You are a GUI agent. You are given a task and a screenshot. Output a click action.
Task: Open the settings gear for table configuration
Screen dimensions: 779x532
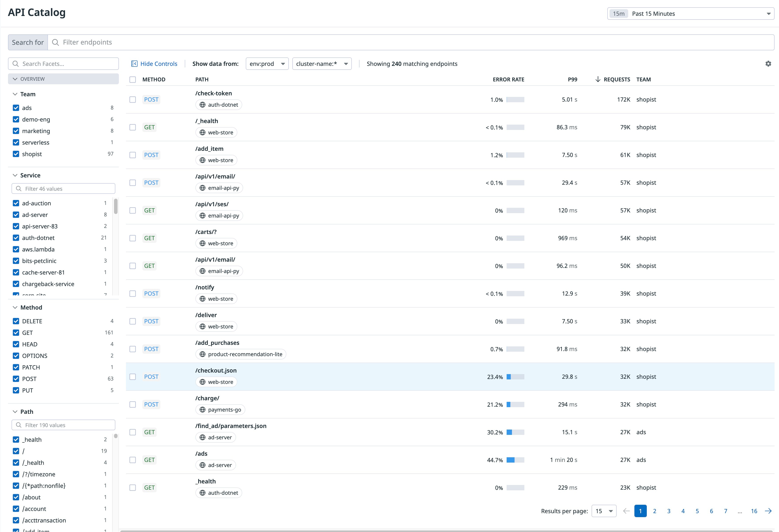[x=768, y=63]
